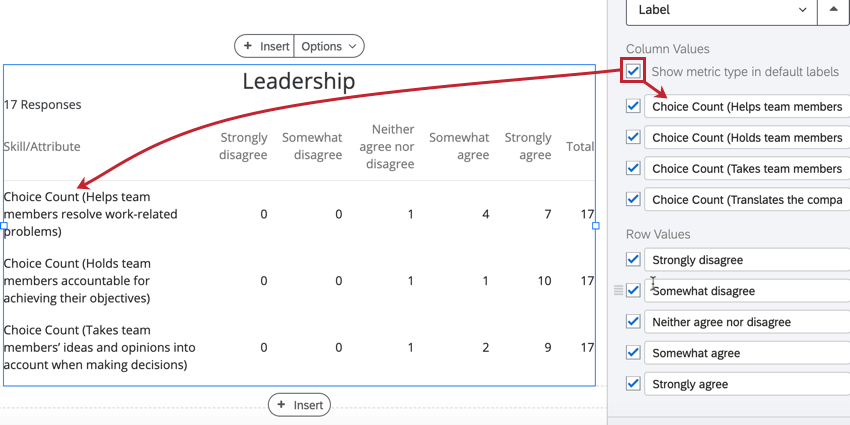Click the Total column header
Image resolution: width=850 pixels, height=425 pixels.
[x=580, y=146]
